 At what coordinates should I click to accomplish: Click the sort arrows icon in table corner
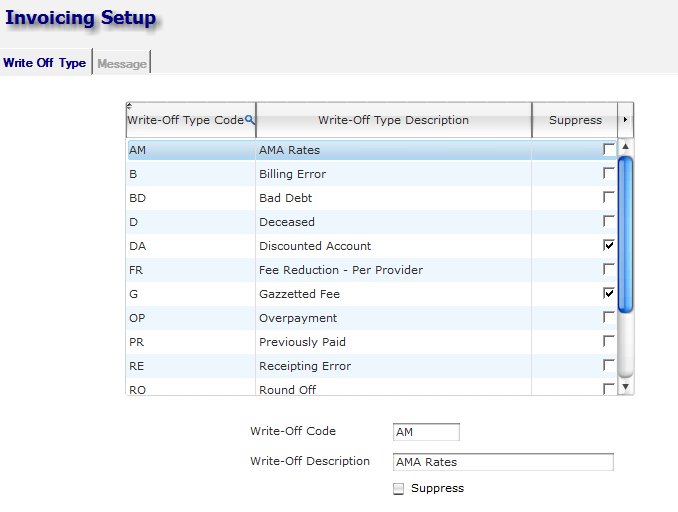click(x=129, y=106)
